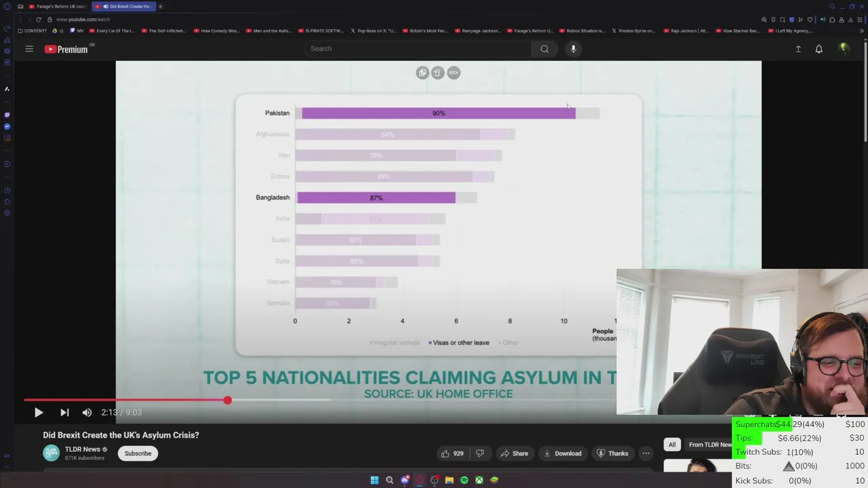The width and height of the screenshot is (868, 488).
Task: Expand hidden bookmarks overflow chevron
Action: (x=862, y=30)
